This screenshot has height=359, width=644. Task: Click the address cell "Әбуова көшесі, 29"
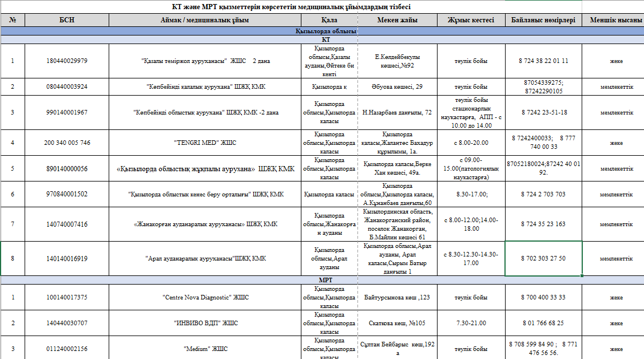(x=397, y=86)
